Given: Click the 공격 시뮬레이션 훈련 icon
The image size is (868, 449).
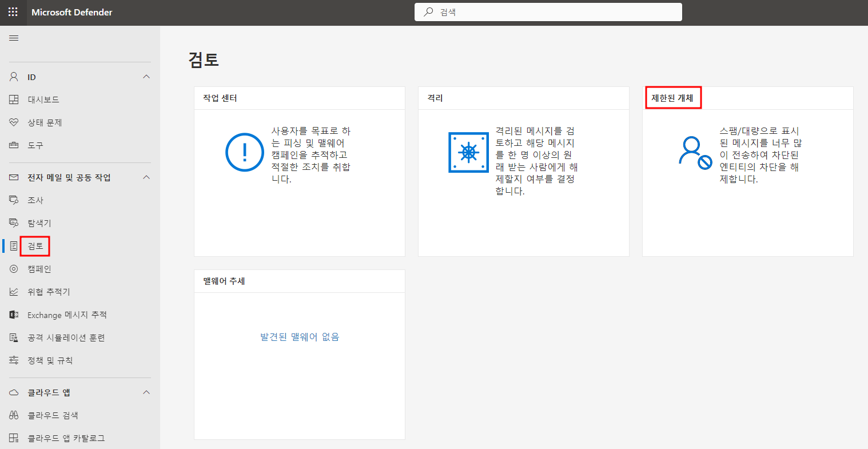Looking at the screenshot, I should click(x=14, y=337).
